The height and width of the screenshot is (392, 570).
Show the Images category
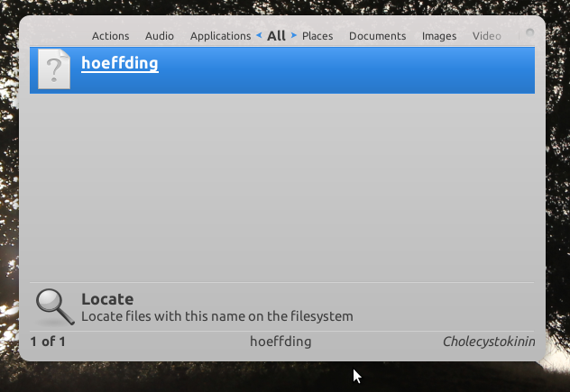point(439,36)
